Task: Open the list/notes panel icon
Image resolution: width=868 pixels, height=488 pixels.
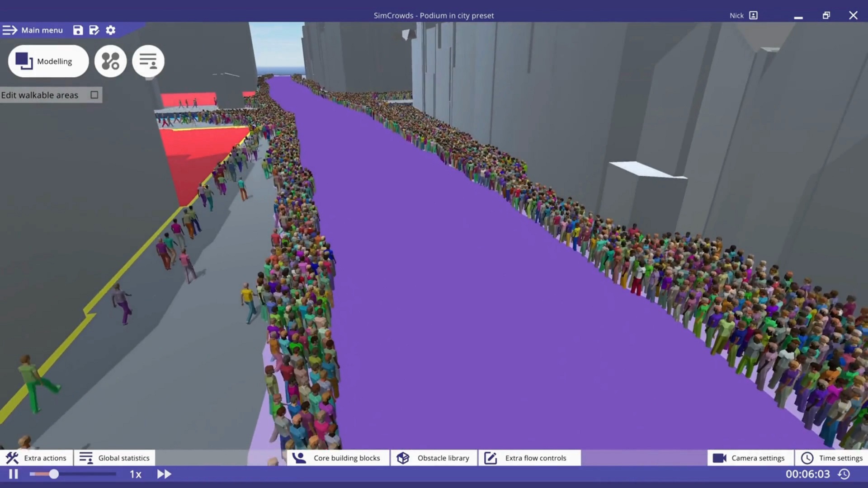Action: [148, 61]
